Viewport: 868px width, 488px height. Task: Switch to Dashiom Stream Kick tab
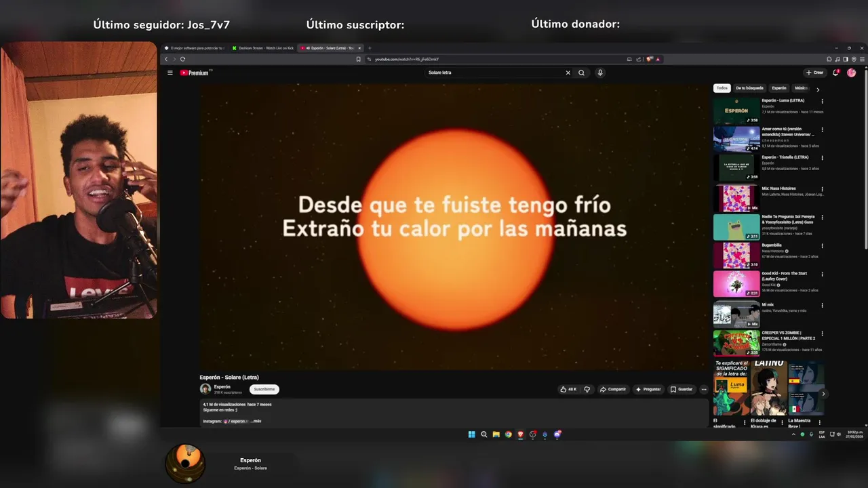point(262,48)
